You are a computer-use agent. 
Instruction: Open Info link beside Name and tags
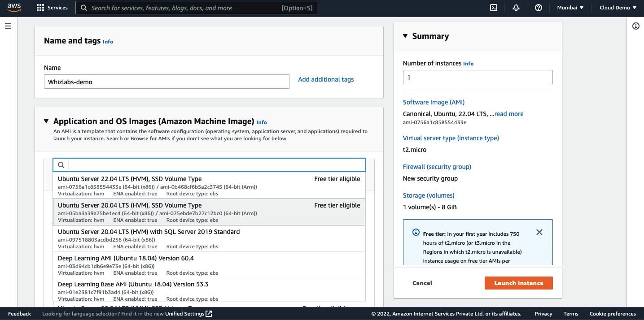click(x=108, y=42)
